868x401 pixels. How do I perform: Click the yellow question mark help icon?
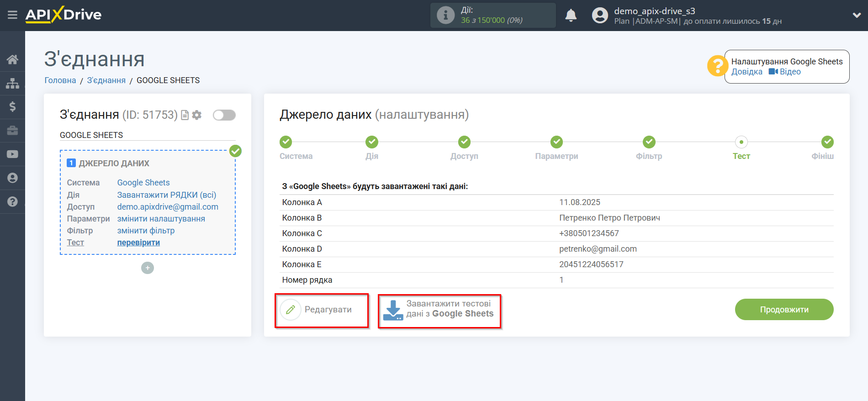tap(717, 66)
